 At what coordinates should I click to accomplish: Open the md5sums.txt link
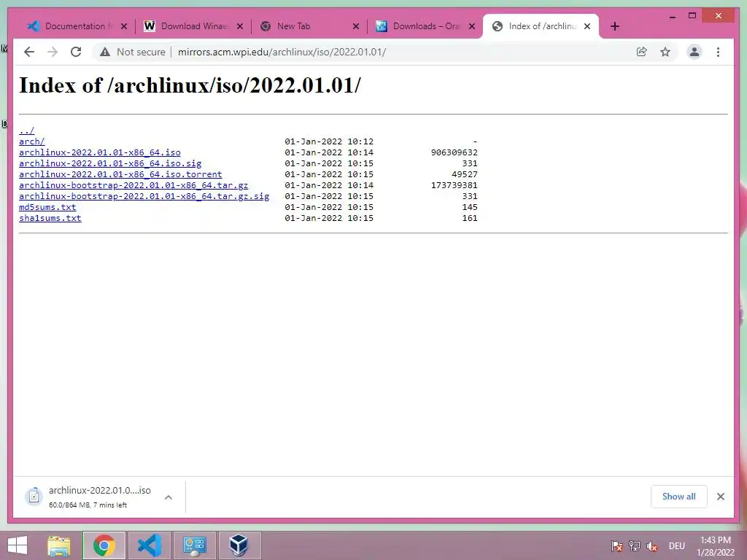(47, 207)
